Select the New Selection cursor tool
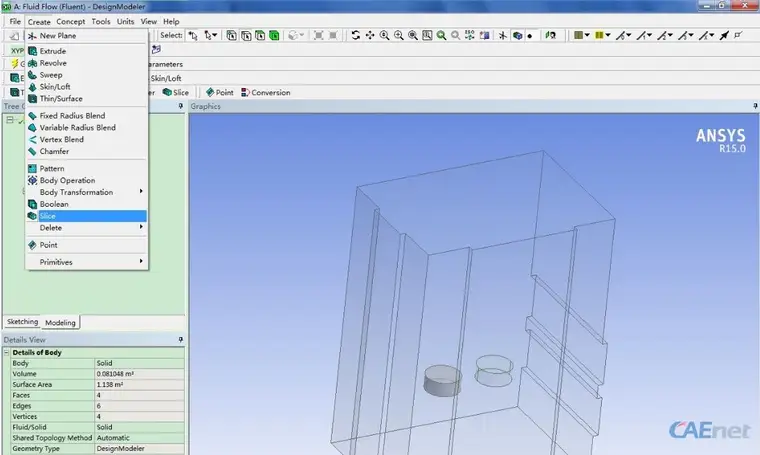 click(193, 35)
